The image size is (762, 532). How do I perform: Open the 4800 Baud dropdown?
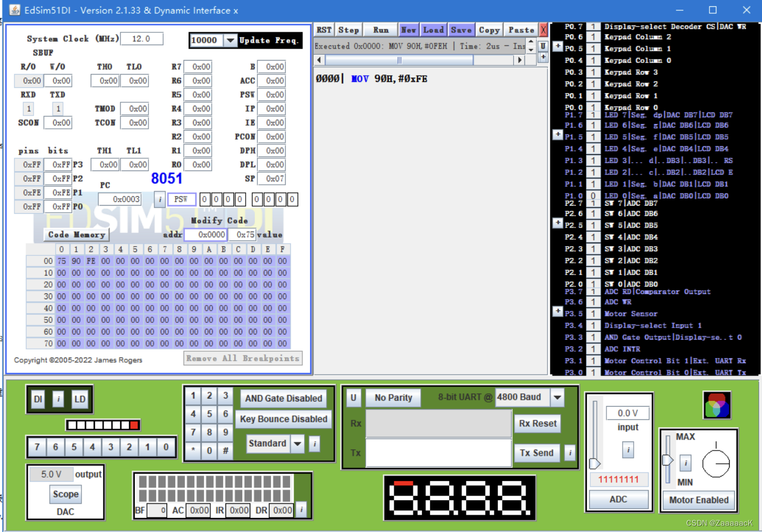tap(557, 397)
